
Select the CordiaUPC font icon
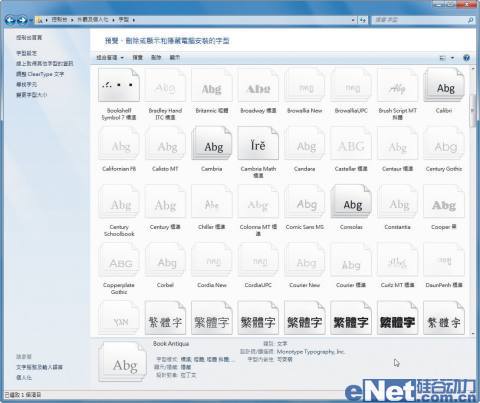click(x=258, y=260)
